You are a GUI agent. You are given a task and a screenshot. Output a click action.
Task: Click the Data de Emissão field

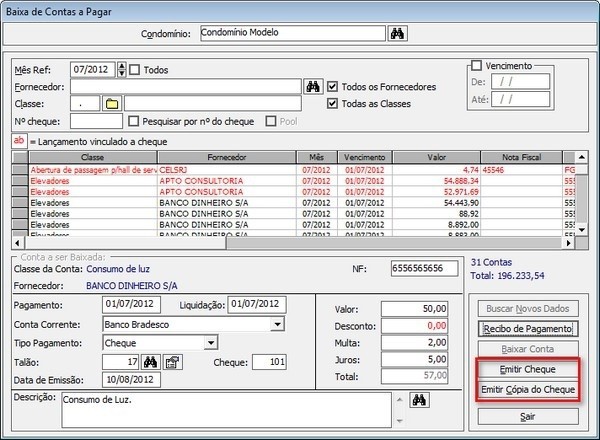coord(131,380)
